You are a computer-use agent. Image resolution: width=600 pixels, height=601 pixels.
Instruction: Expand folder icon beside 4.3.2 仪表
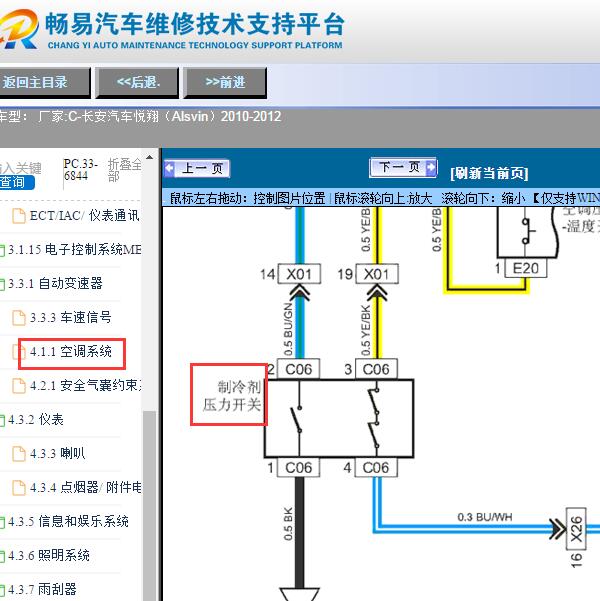tap(2, 420)
